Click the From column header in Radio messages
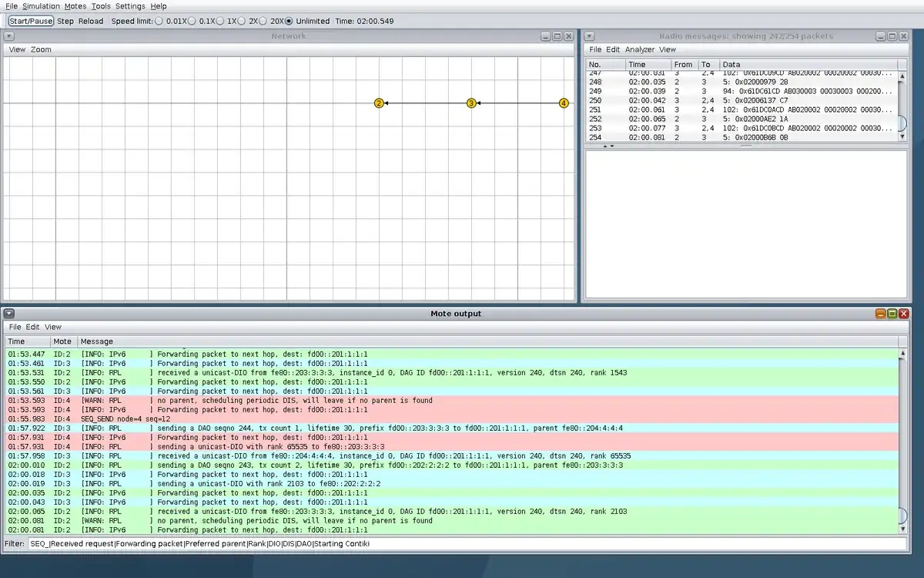Viewport: 924px width, 578px height. (685, 65)
